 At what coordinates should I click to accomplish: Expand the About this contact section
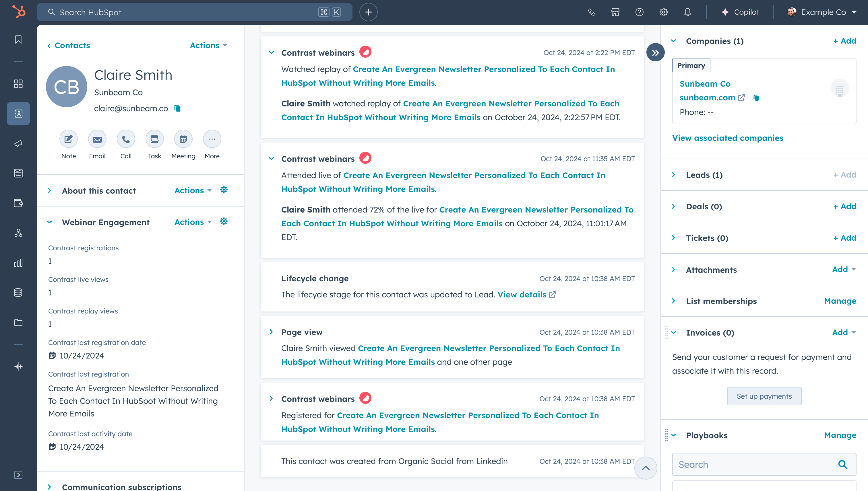(x=50, y=190)
